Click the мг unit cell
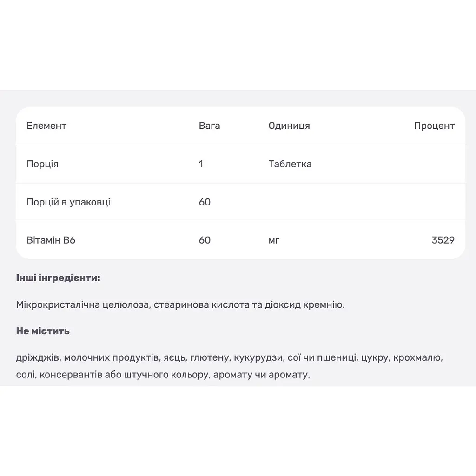The image size is (476, 476). pos(274,240)
